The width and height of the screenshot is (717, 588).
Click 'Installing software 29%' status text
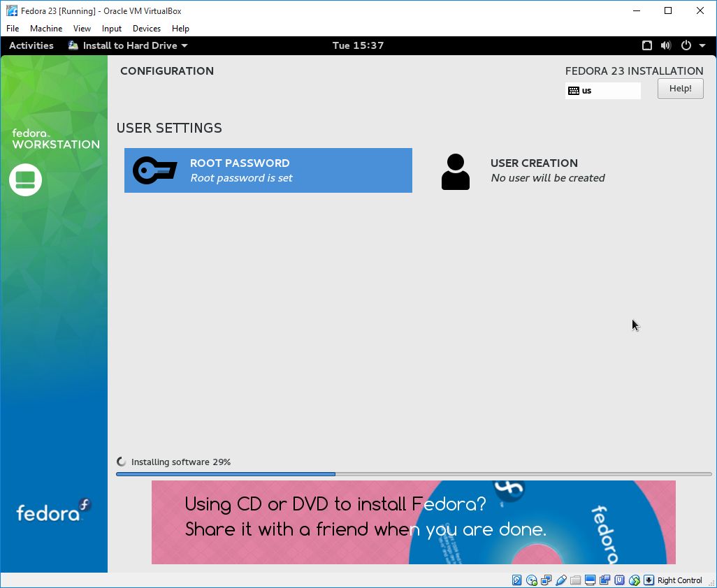(180, 462)
